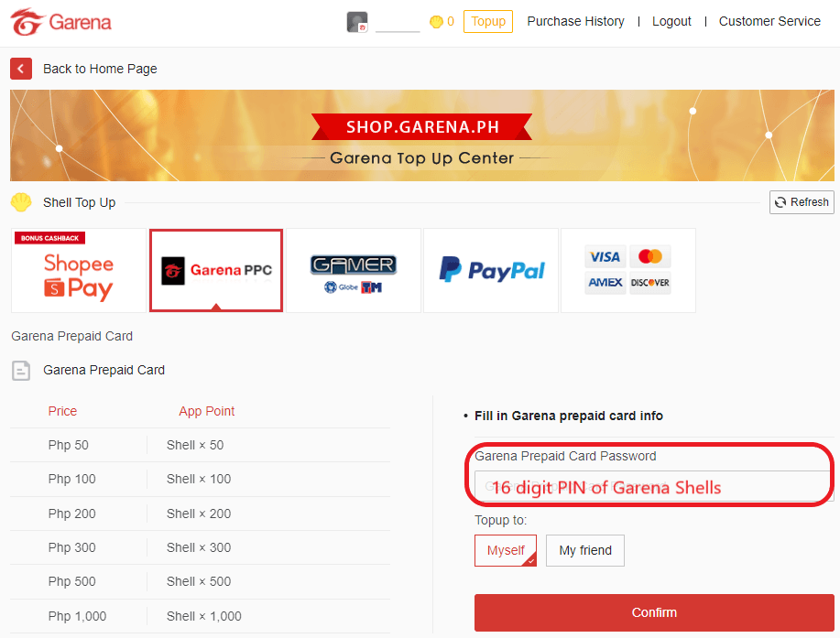Viewport: 840px width, 638px height.
Task: Click Fill in Garena prepaid card info heading
Action: pos(569,416)
